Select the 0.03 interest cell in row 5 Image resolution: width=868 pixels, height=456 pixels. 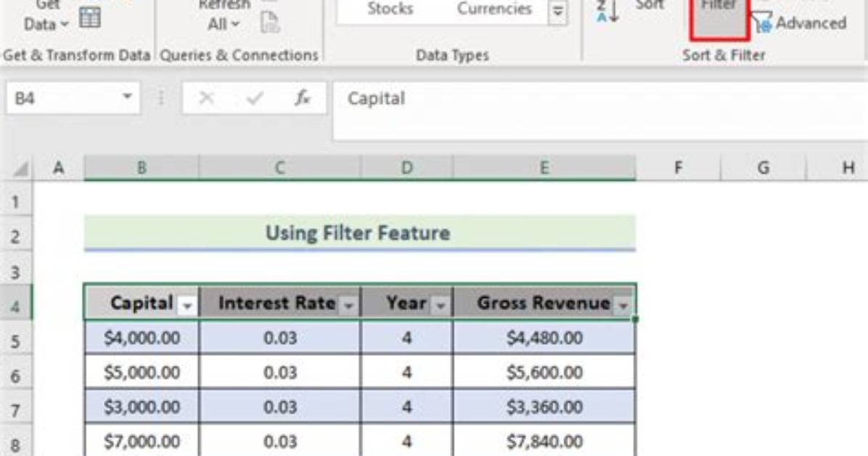[x=279, y=338]
